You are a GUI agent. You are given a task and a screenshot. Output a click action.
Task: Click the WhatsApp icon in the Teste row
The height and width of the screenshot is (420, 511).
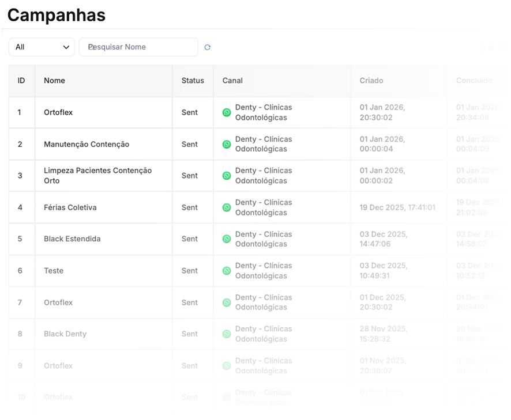point(227,271)
